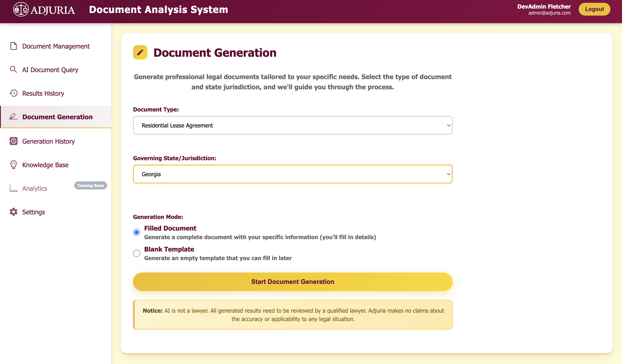The width and height of the screenshot is (622, 364).
Task: Click the admin@adjuria.com email text
Action: [549, 13]
